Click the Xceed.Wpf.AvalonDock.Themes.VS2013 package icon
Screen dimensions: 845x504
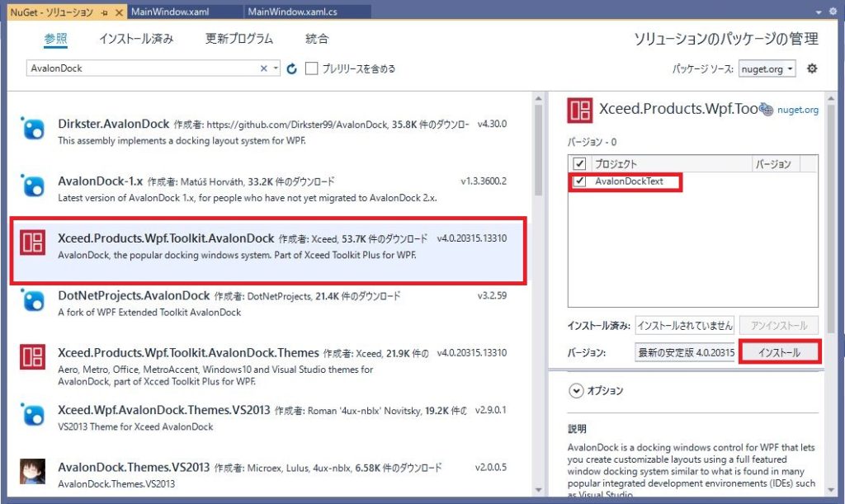(x=32, y=415)
